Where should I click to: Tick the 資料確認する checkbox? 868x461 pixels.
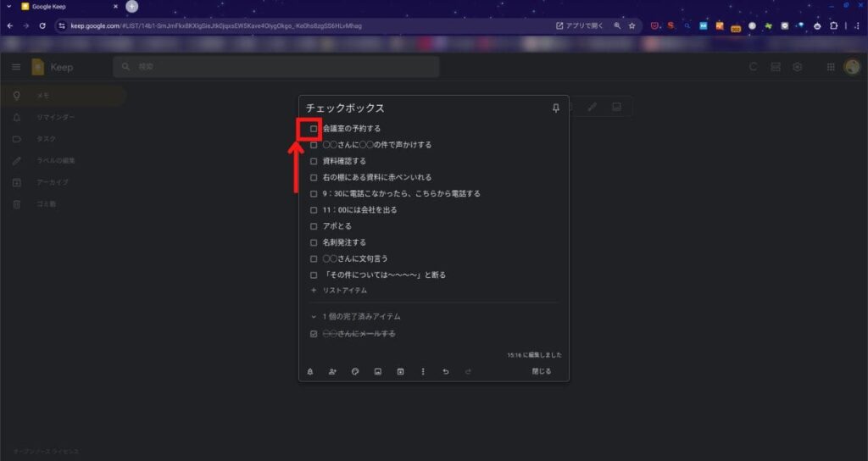[314, 161]
